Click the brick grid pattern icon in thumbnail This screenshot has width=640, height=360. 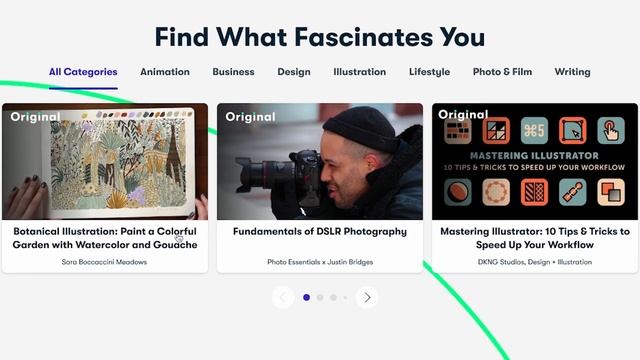tap(458, 131)
